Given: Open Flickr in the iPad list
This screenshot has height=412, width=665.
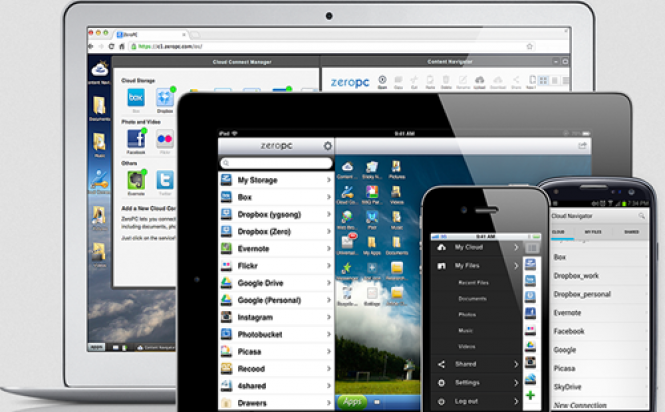Looking at the screenshot, I should pyautogui.click(x=276, y=266).
